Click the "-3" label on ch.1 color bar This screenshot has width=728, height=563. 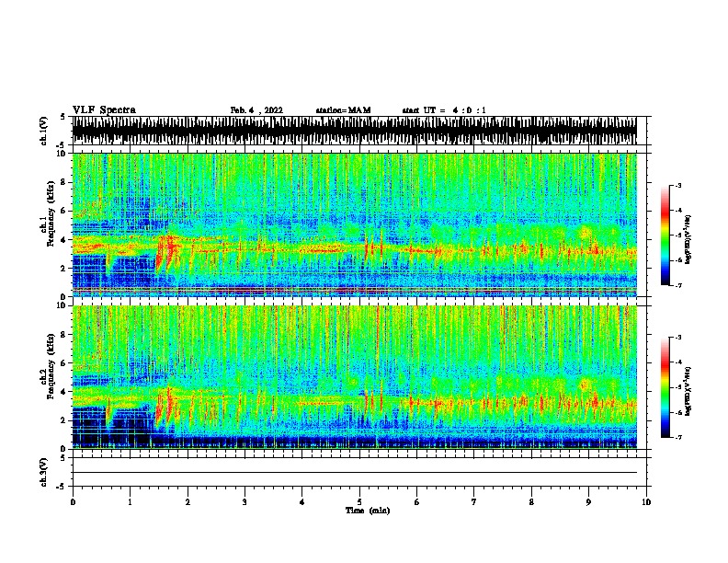pyautogui.click(x=677, y=186)
